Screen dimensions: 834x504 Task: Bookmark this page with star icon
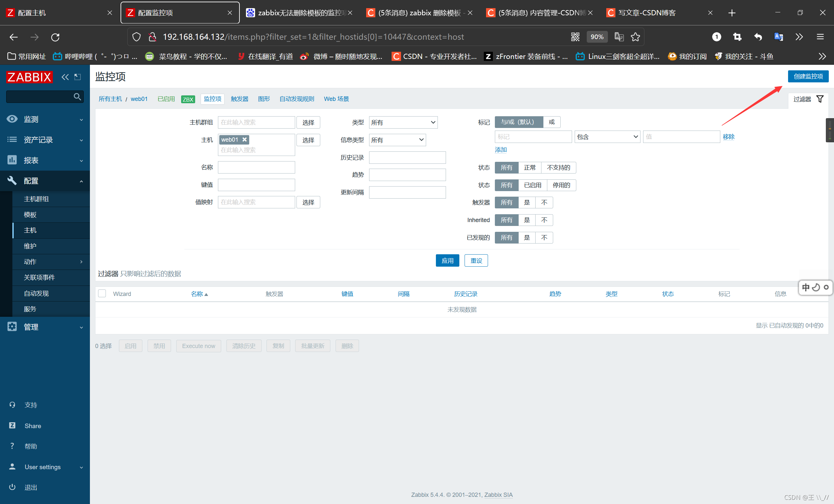(x=635, y=37)
